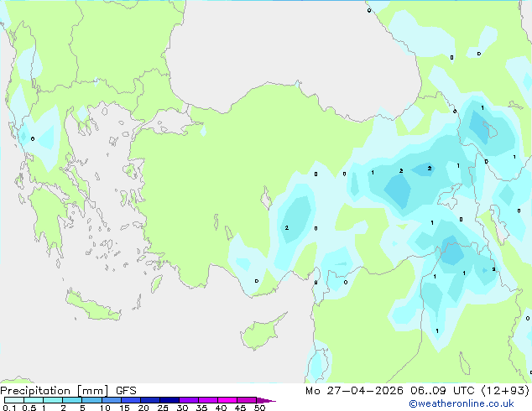This screenshot has height=411, width=532.
Task: Click the legend label '0.1'
Action: click(x=9, y=408)
